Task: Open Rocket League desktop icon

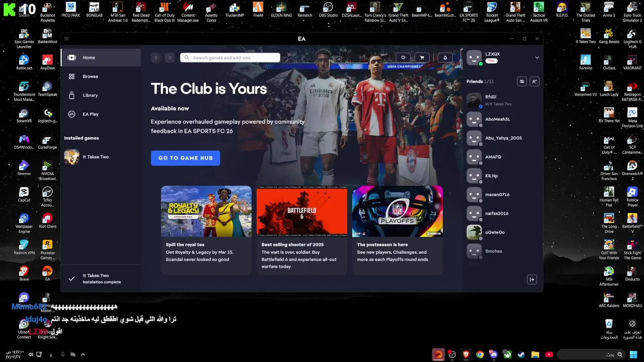Action: 492,12
